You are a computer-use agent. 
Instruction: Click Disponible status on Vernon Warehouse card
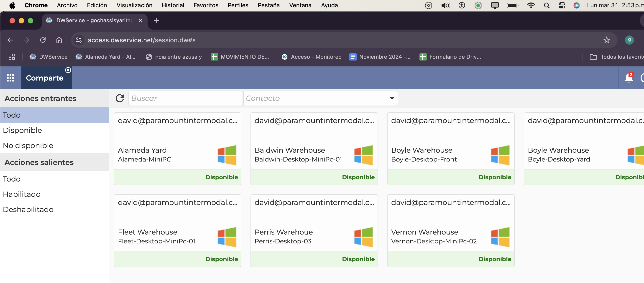point(495,259)
